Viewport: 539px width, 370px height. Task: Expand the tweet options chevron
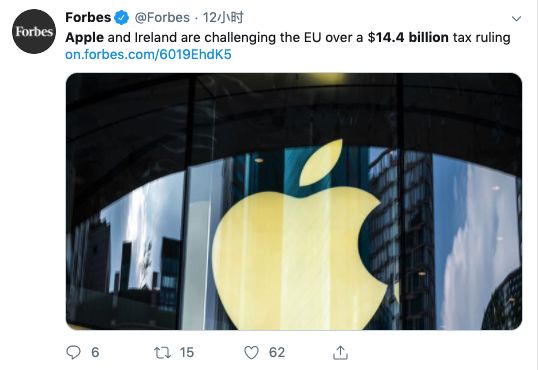click(x=516, y=19)
